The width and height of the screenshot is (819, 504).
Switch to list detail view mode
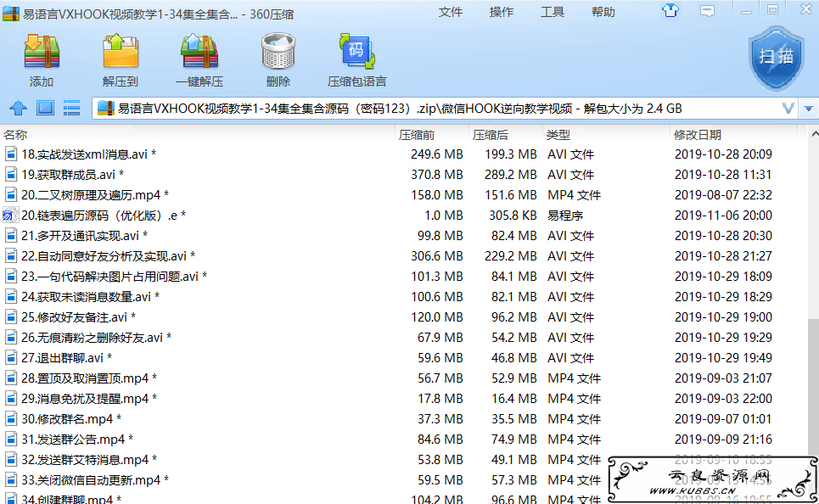[x=71, y=108]
